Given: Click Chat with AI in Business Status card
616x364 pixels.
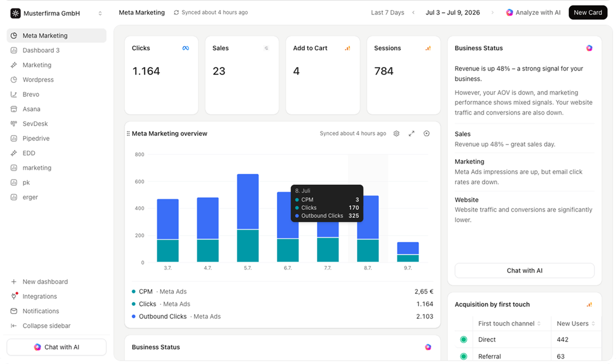Looking at the screenshot, I should tap(524, 271).
